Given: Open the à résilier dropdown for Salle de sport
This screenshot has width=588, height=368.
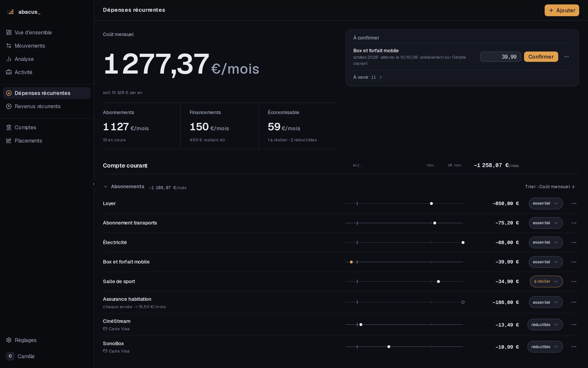Looking at the screenshot, I should [546, 281].
